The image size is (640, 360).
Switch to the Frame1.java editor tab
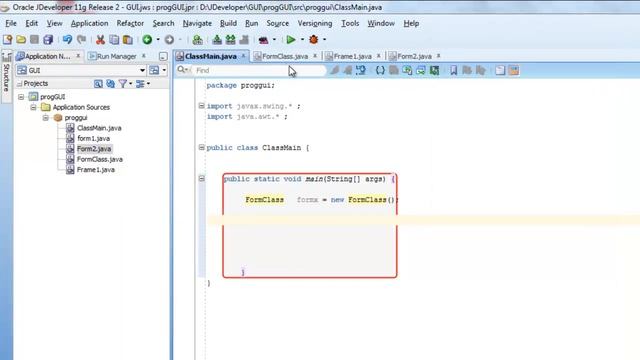(353, 56)
